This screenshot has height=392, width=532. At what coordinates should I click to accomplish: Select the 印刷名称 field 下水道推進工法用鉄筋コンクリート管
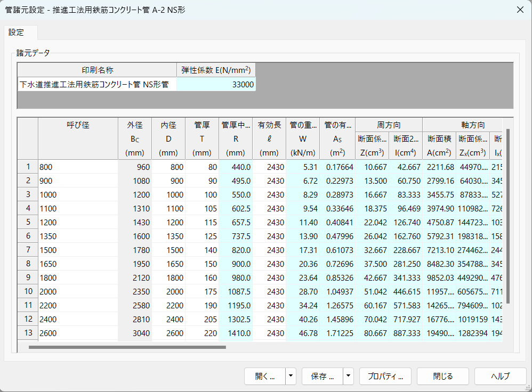click(x=97, y=85)
